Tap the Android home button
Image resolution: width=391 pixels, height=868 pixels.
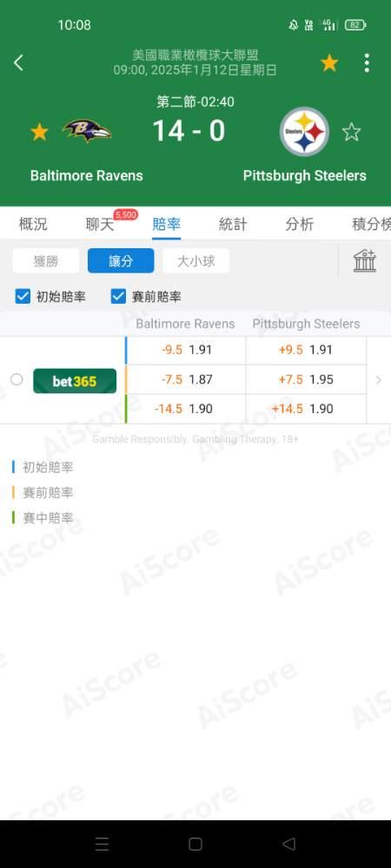point(195,844)
